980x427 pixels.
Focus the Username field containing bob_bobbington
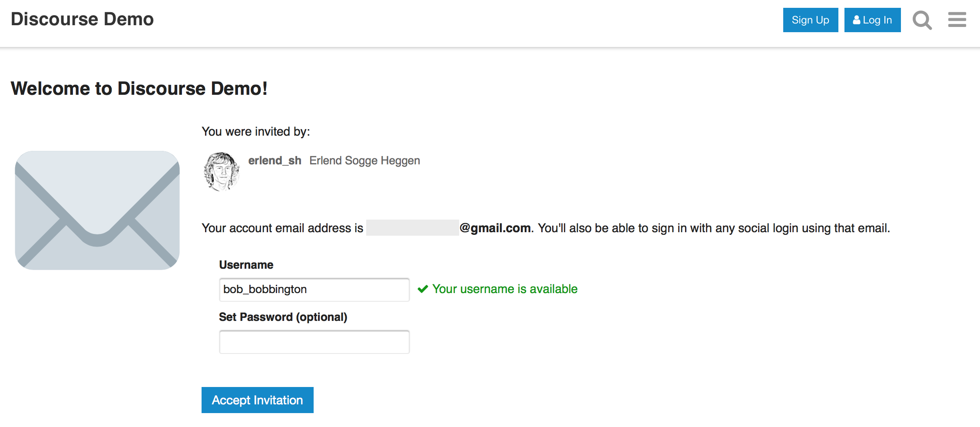pyautogui.click(x=314, y=290)
